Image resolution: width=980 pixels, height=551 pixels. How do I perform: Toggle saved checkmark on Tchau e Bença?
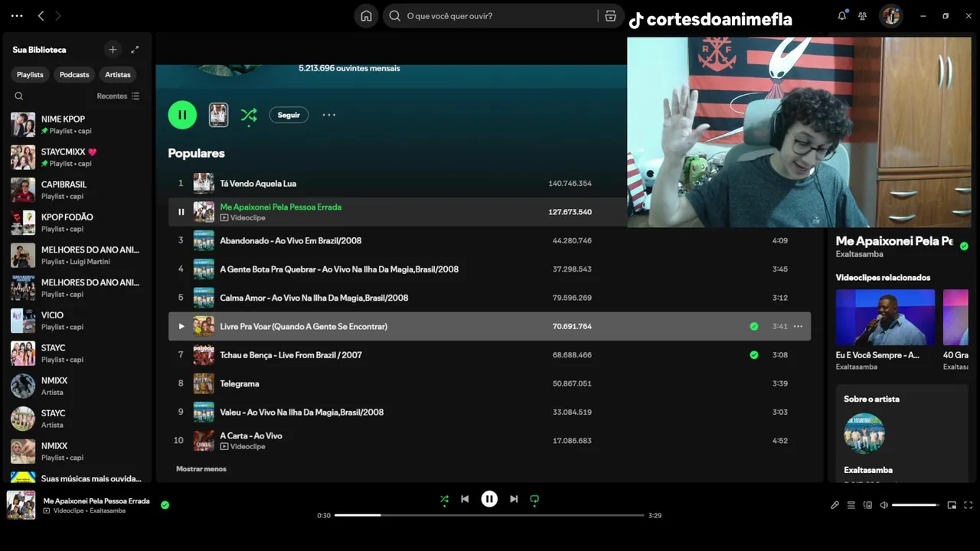(754, 355)
